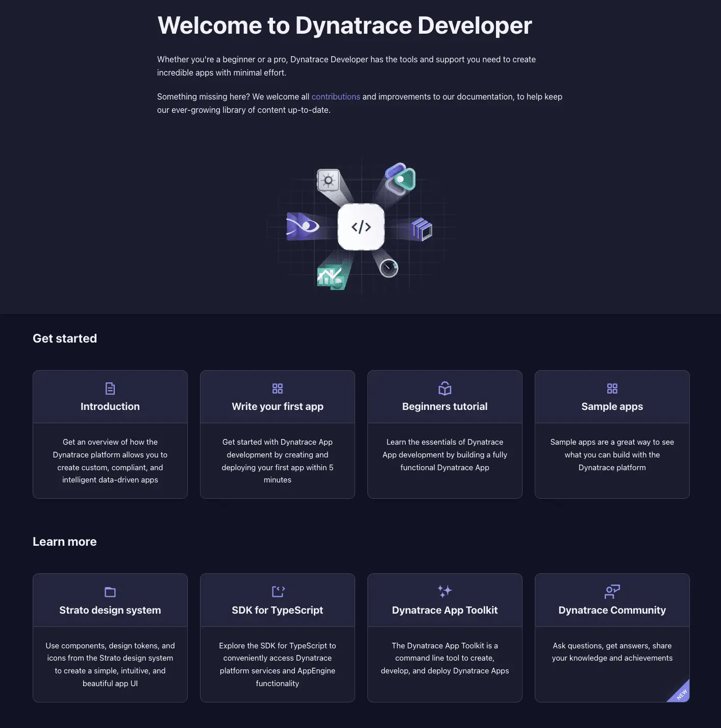This screenshot has height=728, width=721.
Task: Click the purple eye icon in the illustration
Action: pos(303,226)
